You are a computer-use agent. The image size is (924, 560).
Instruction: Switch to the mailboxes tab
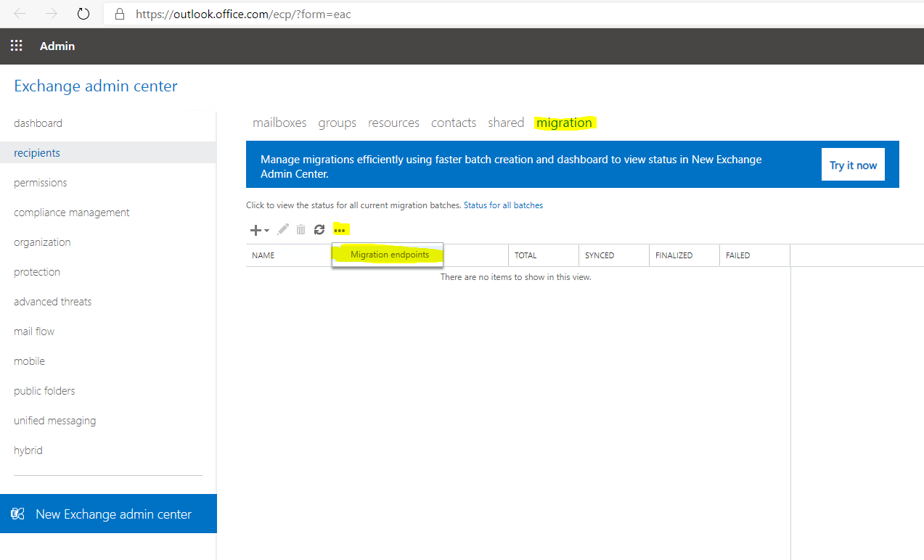pos(279,123)
